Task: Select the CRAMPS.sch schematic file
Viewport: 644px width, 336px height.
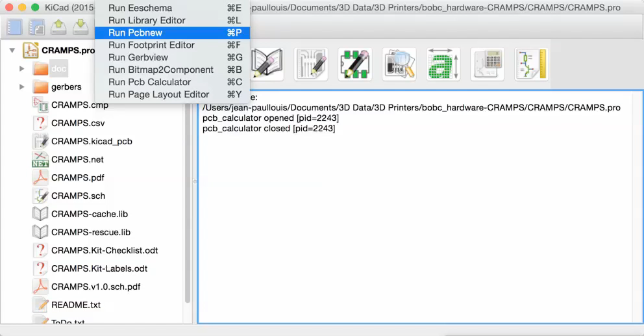Action: coord(78,196)
